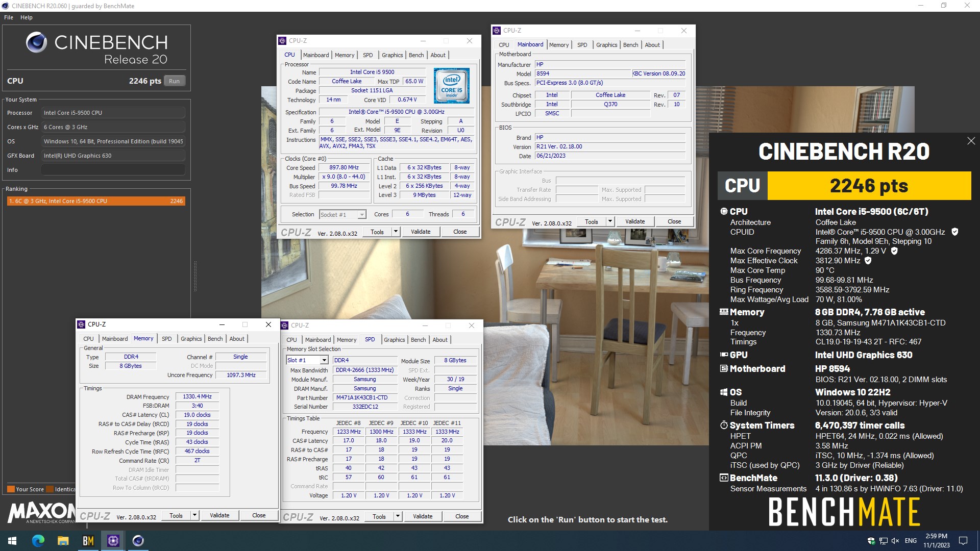
Task: Open the Graphics tab in the Mainboard window
Action: click(606, 45)
